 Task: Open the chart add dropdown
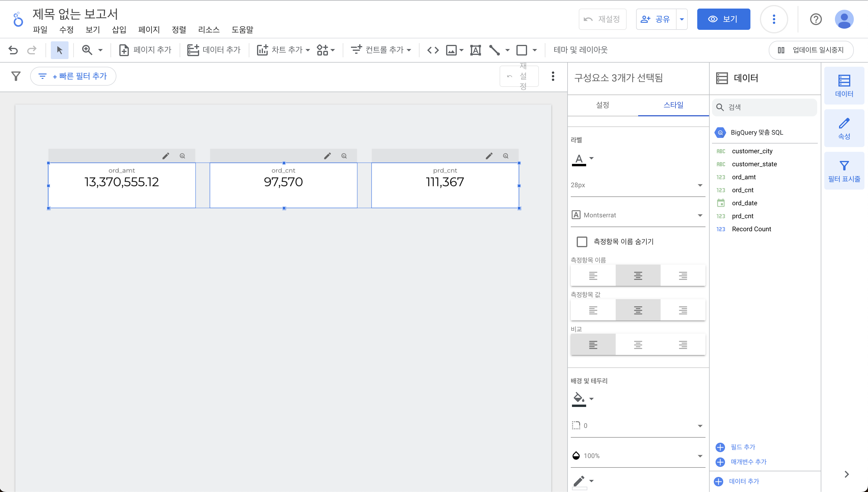(x=283, y=50)
